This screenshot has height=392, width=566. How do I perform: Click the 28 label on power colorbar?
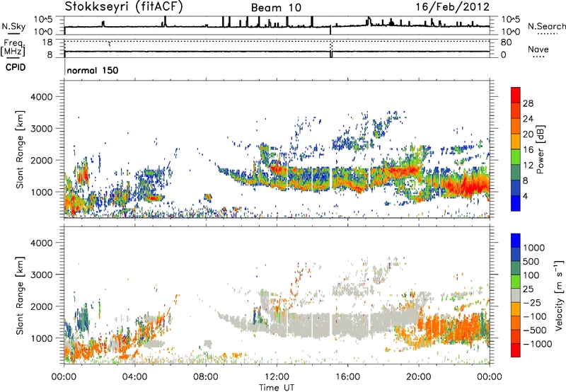(x=528, y=103)
